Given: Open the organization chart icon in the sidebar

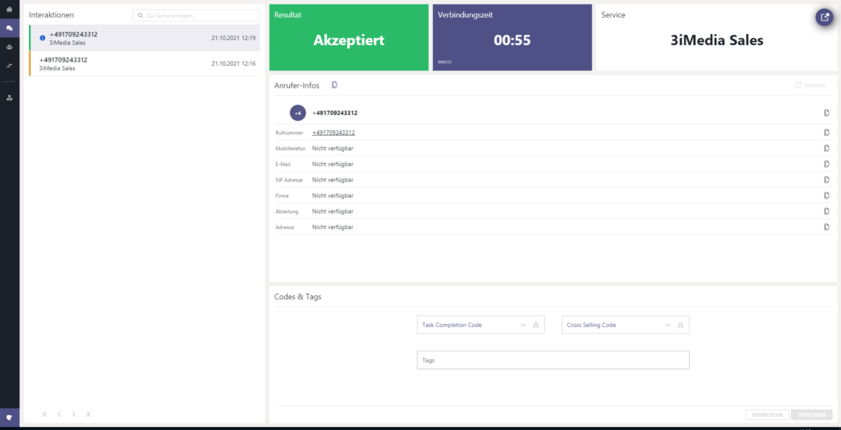Looking at the screenshot, I should click(9, 97).
